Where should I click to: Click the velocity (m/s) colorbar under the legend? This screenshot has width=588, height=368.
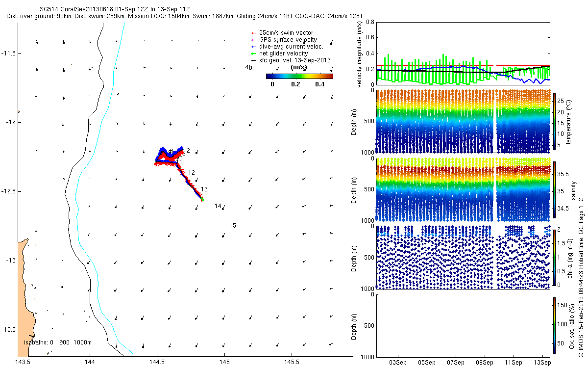click(x=299, y=76)
